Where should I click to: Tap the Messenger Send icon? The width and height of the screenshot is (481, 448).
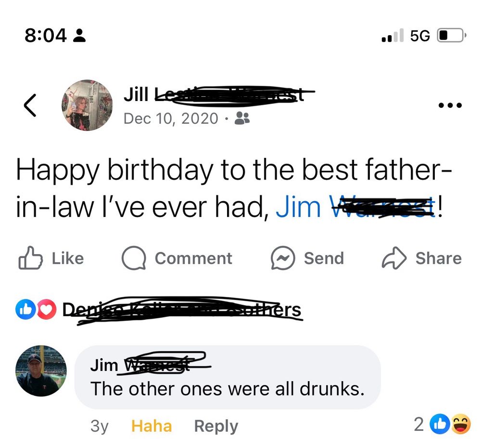coord(283,258)
